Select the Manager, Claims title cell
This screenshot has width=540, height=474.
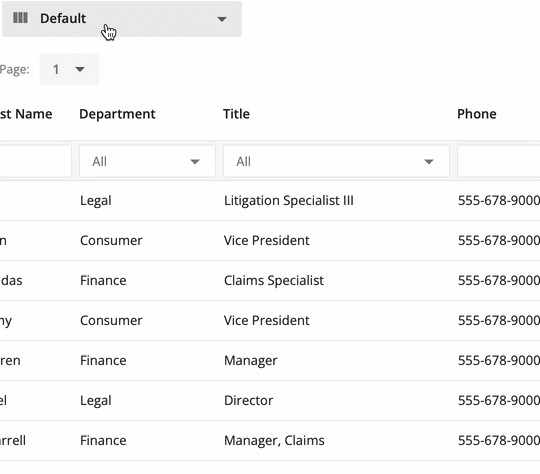(x=274, y=440)
